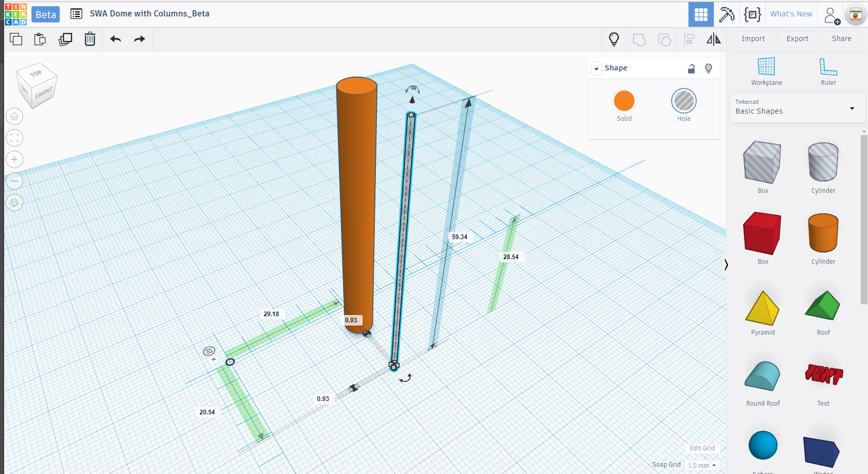This screenshot has width=868, height=474.
Task: Click Fit all in view
Action: click(14, 138)
